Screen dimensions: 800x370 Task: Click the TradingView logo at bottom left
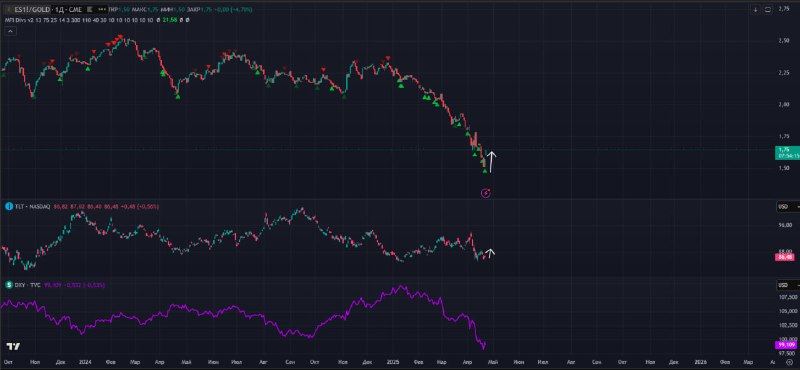coord(13,347)
